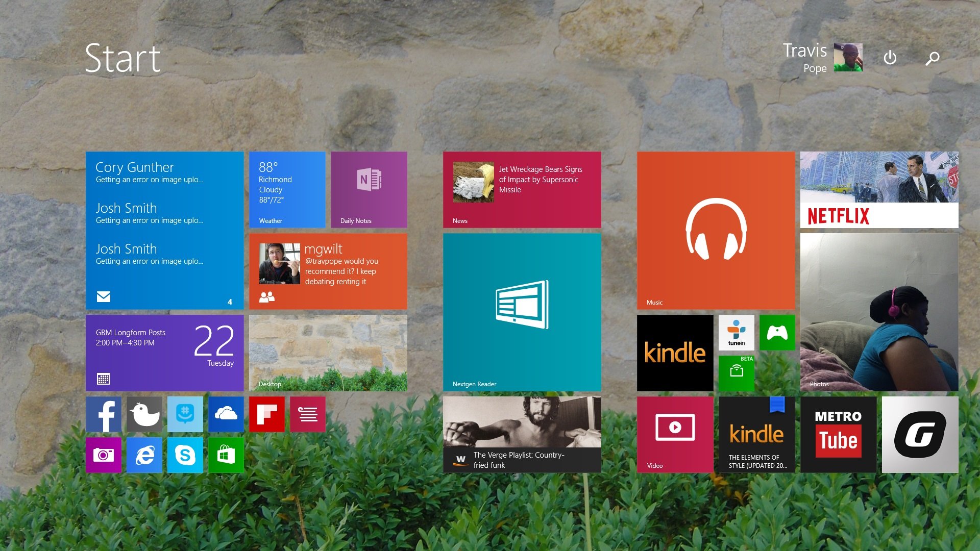Open the TuneIn radio tile

click(737, 332)
